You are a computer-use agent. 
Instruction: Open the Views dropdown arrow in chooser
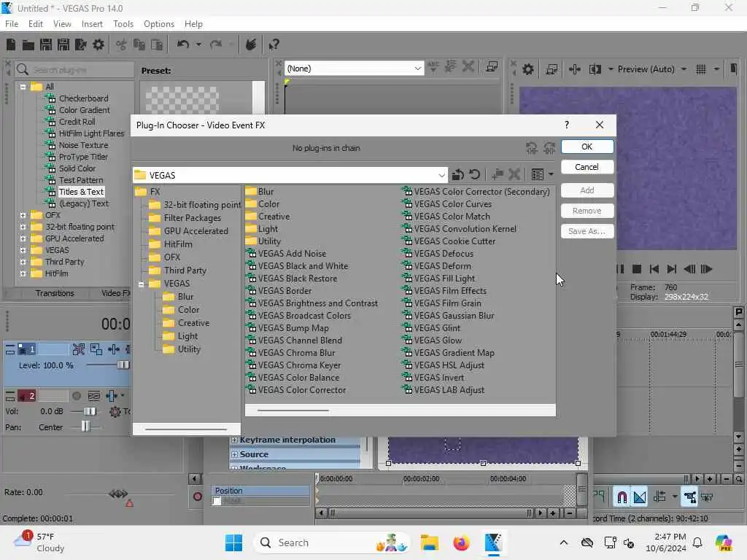coord(551,175)
